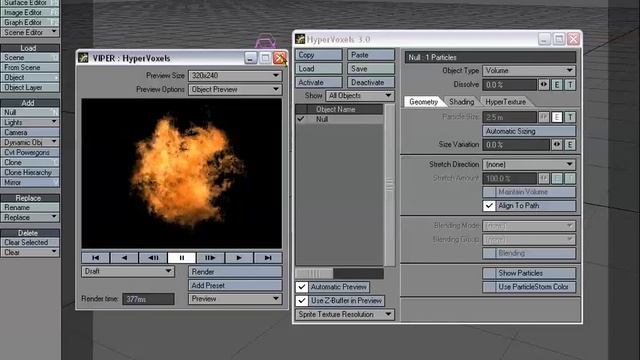Open the Dissolve texture T button
Image resolution: width=640 pixels, height=360 pixels.
click(x=570, y=84)
